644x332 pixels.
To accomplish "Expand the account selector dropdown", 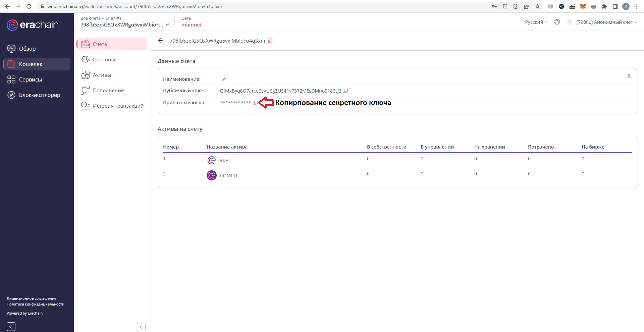I will pos(167,25).
